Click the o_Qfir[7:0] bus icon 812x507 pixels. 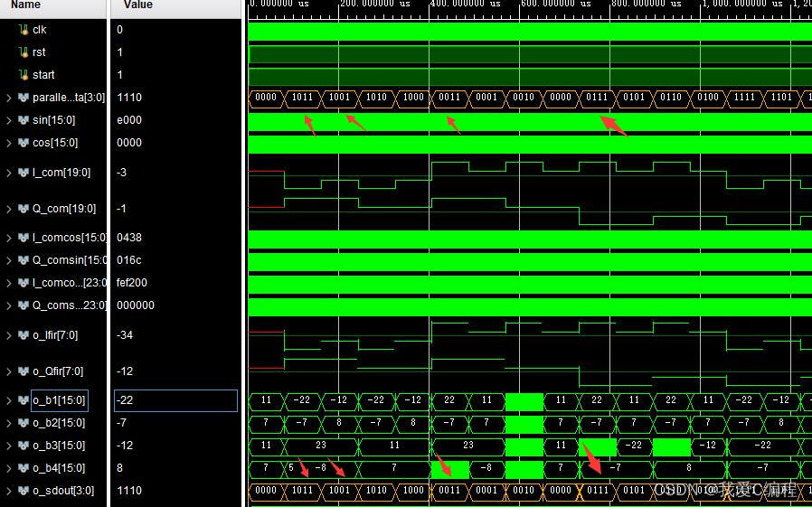point(24,371)
